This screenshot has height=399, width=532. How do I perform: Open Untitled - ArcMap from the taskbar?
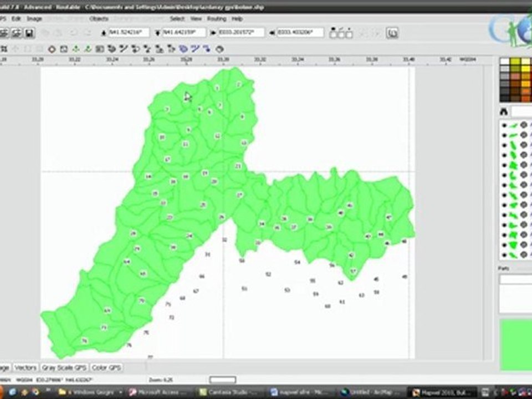(x=371, y=392)
